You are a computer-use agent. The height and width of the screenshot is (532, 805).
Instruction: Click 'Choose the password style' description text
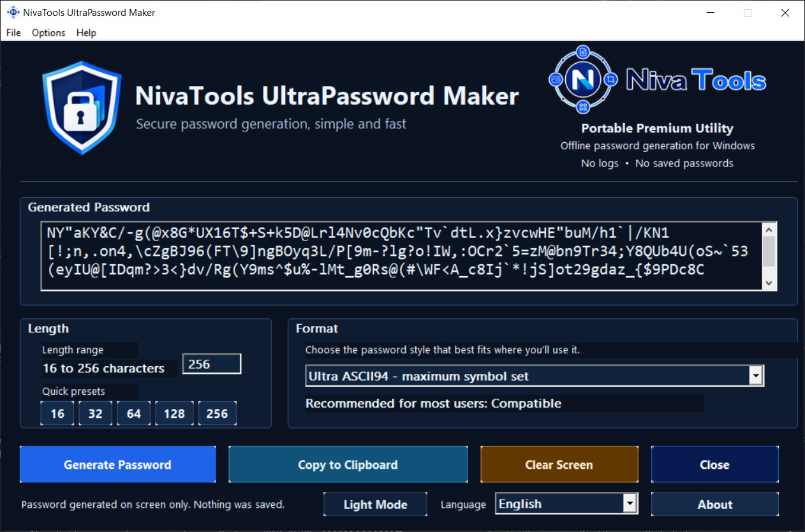click(x=443, y=350)
